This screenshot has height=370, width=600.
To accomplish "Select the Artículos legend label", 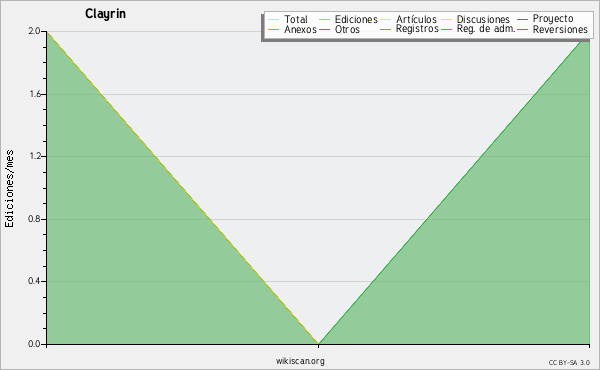I will point(416,20).
